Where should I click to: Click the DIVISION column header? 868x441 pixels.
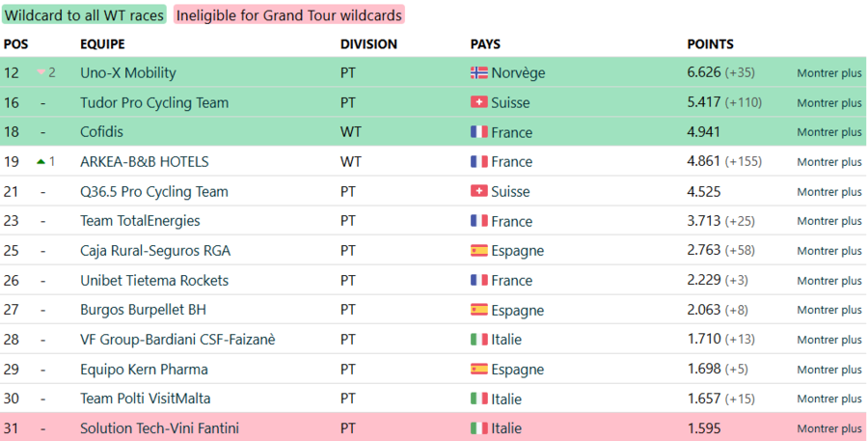[x=368, y=44]
